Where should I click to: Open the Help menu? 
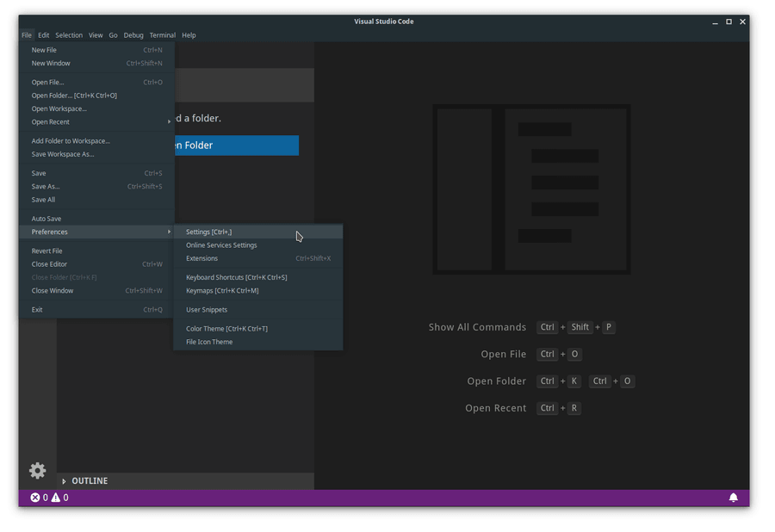pyautogui.click(x=188, y=35)
